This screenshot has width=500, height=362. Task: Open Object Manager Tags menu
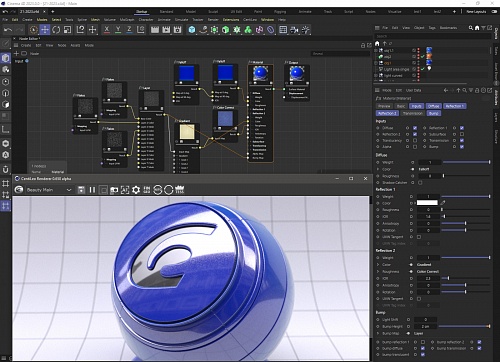click(432, 28)
